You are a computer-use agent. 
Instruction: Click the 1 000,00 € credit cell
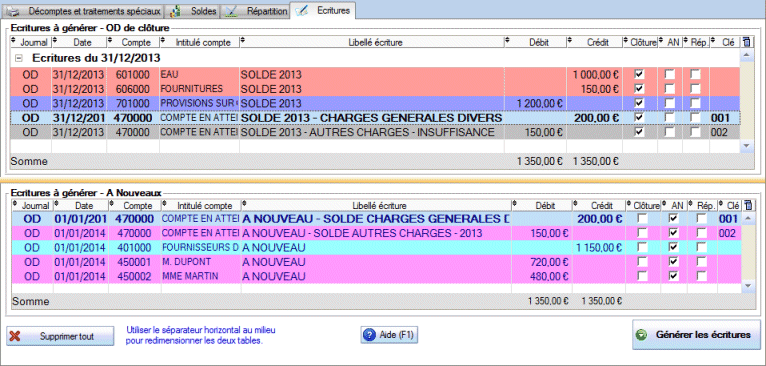(594, 75)
